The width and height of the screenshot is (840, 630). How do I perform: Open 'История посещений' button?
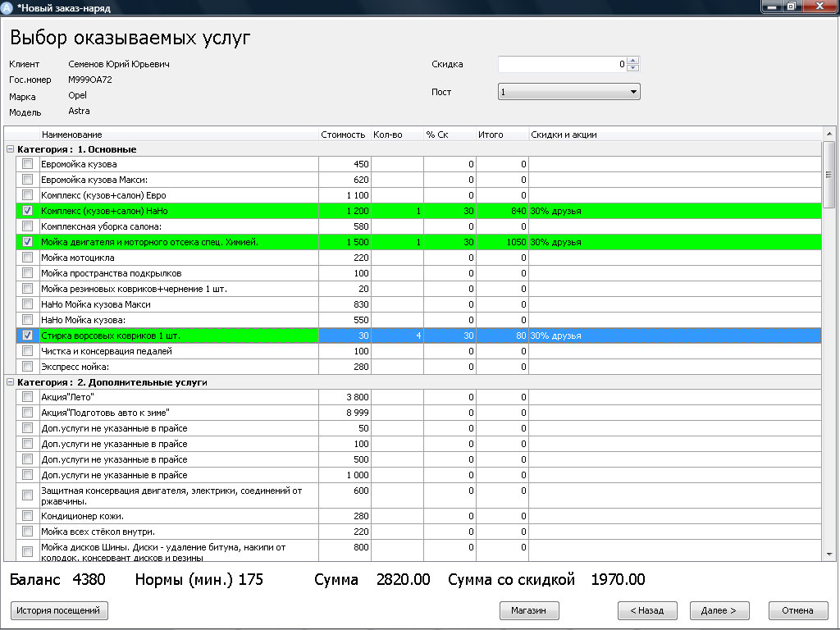pyautogui.click(x=59, y=610)
